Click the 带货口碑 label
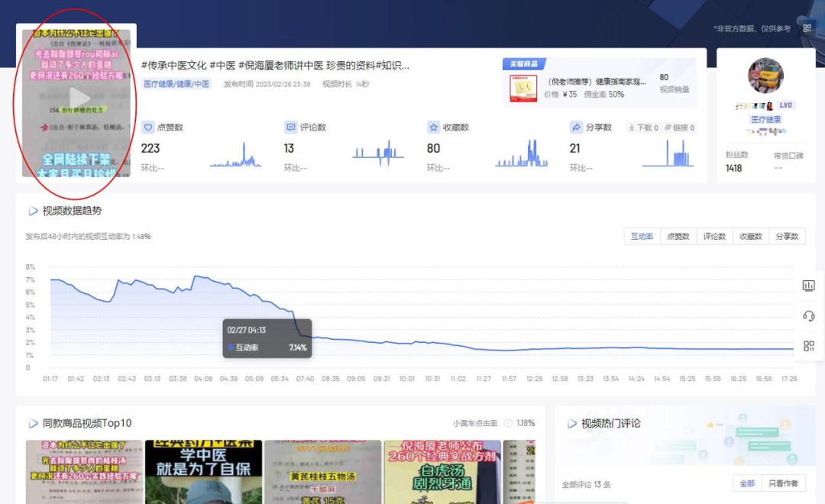 click(x=788, y=156)
